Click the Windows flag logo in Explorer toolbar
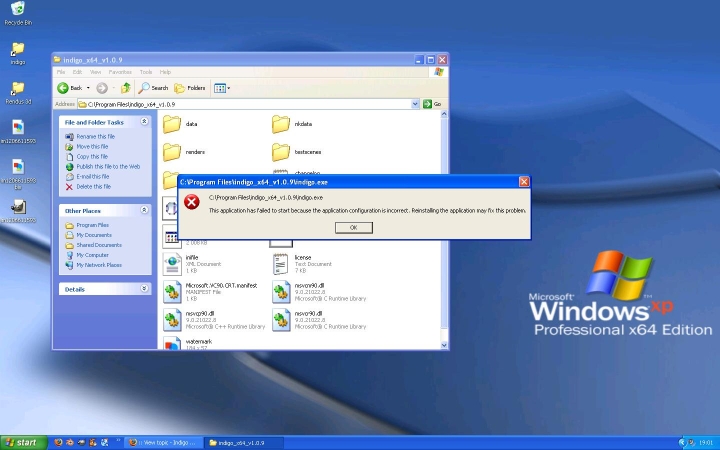The image size is (720, 450). pos(439,72)
